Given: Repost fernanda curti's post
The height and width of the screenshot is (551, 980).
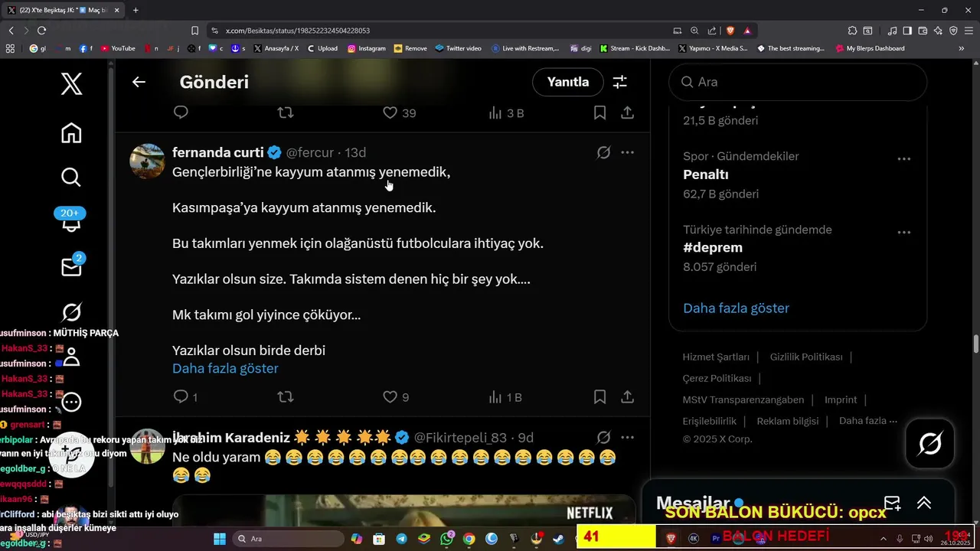Looking at the screenshot, I should tap(285, 397).
